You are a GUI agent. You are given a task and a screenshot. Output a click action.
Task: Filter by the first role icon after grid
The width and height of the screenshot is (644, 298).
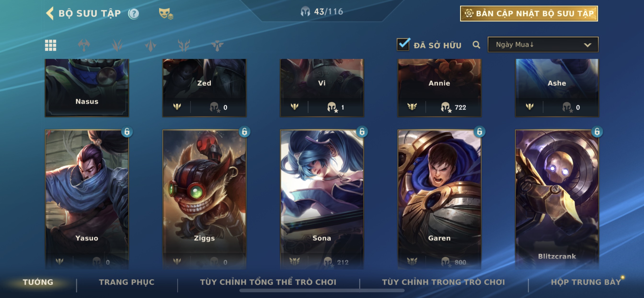coord(84,45)
